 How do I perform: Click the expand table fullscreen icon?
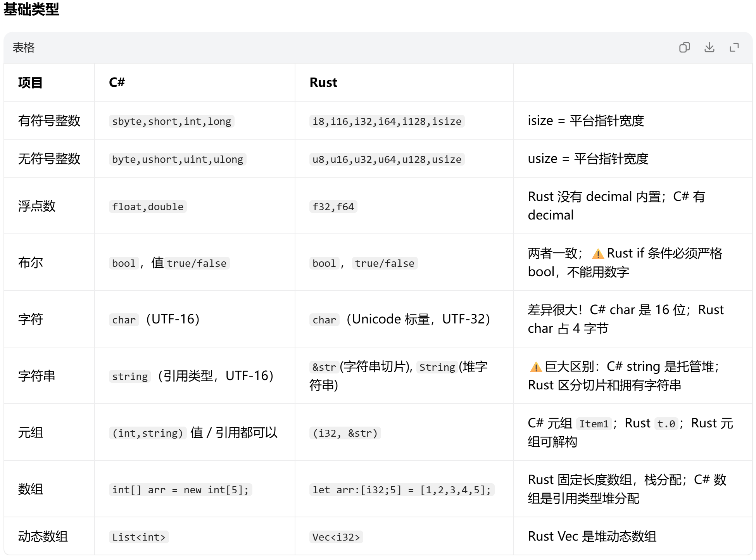(x=734, y=47)
